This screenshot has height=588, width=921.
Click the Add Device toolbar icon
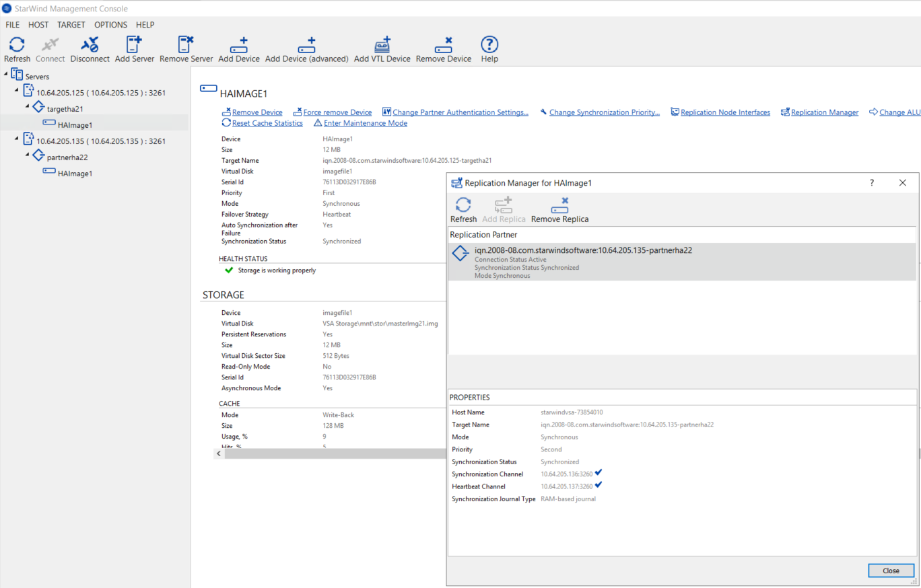click(239, 45)
